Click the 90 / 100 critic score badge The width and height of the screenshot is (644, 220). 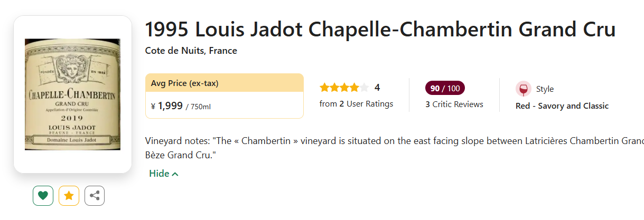pos(445,88)
